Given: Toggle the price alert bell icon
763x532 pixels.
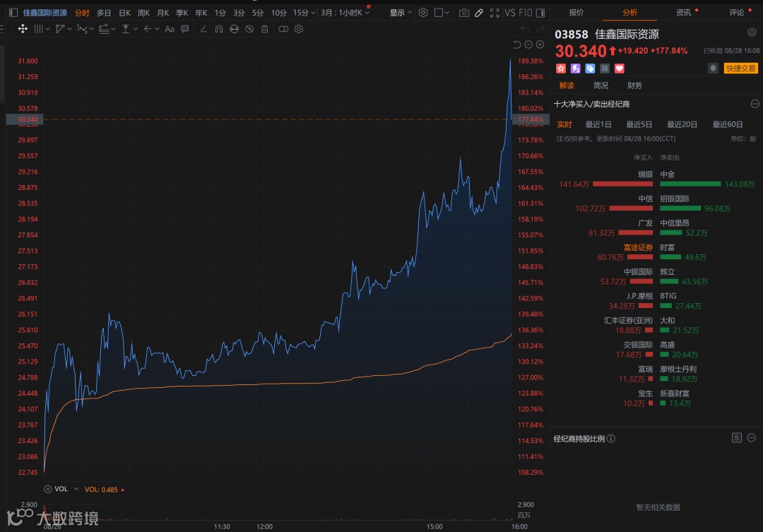Looking at the screenshot, I should pyautogui.click(x=713, y=68).
